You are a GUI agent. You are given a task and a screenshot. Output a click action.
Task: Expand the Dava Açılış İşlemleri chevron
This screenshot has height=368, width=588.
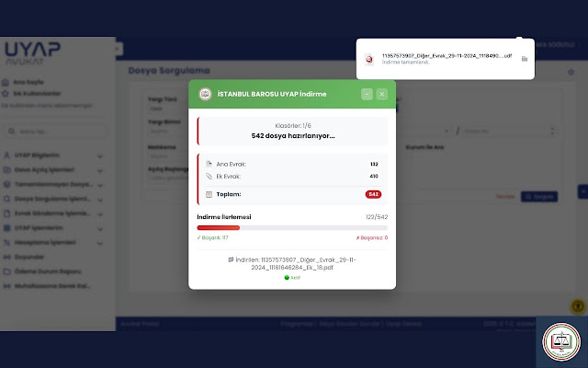[100, 170]
